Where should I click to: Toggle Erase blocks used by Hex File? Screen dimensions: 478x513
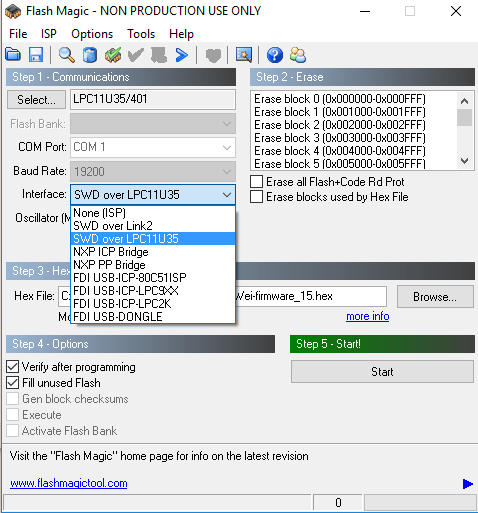(256, 197)
